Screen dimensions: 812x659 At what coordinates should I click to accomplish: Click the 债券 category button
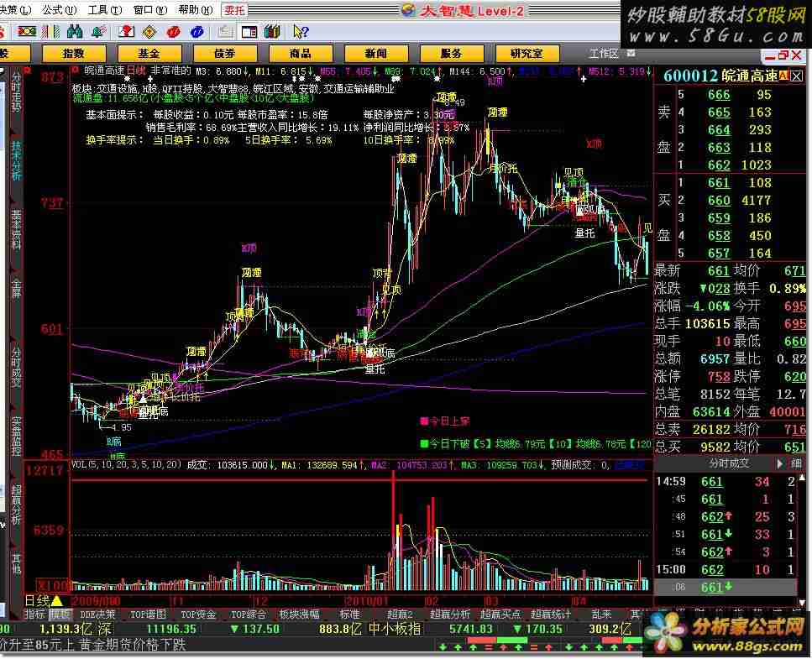coord(225,54)
